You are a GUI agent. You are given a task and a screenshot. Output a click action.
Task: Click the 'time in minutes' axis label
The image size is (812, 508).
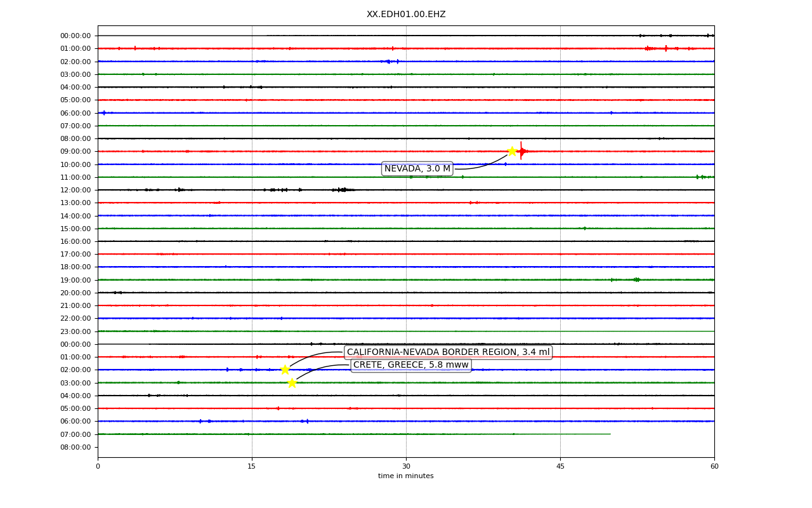[x=406, y=476]
